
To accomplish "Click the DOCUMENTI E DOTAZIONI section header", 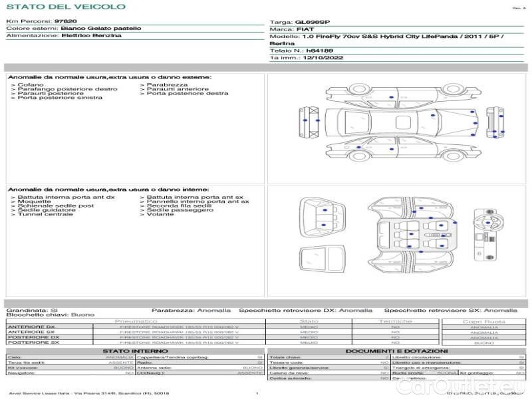I will pos(396,351).
